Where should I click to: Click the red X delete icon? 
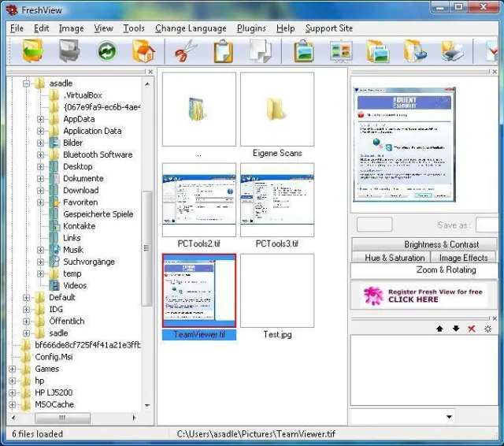pyautogui.click(x=472, y=329)
